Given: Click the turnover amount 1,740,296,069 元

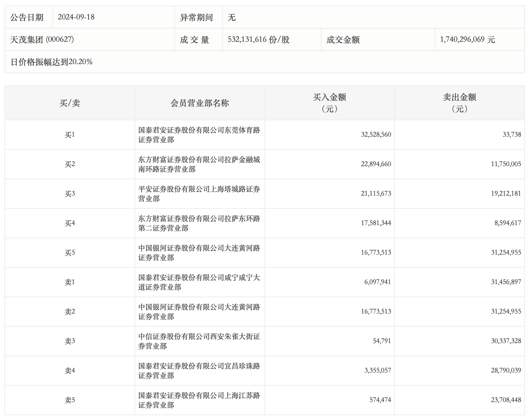Looking at the screenshot, I should click(x=467, y=39).
